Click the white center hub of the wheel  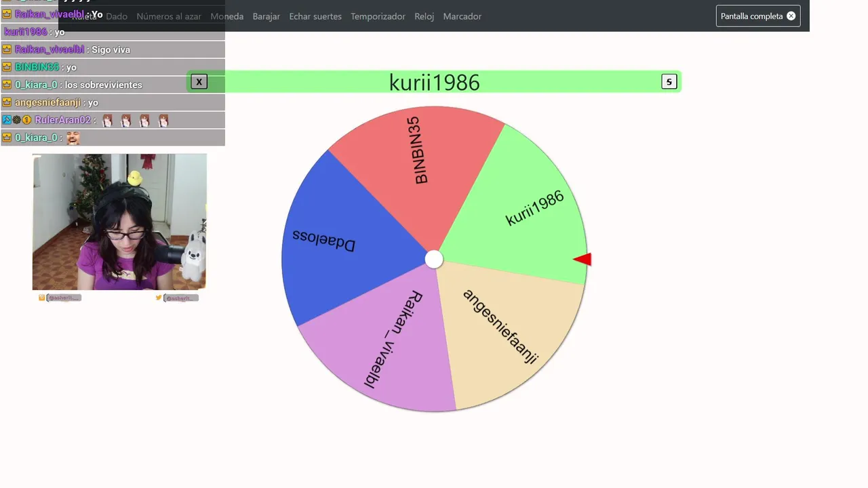434,259
